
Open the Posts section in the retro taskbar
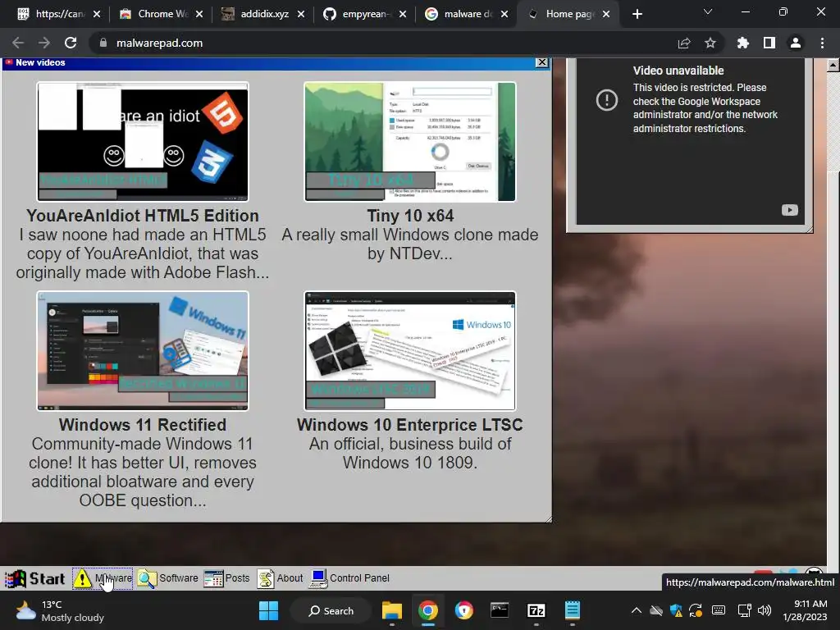227,578
